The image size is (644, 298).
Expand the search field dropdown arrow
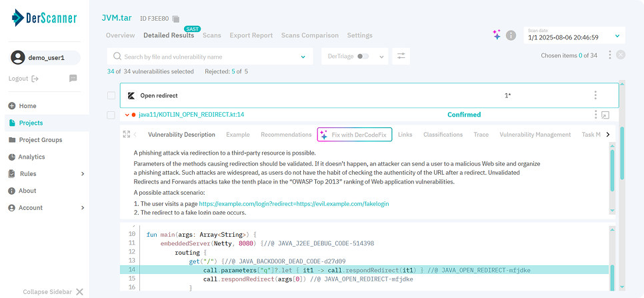(303, 57)
